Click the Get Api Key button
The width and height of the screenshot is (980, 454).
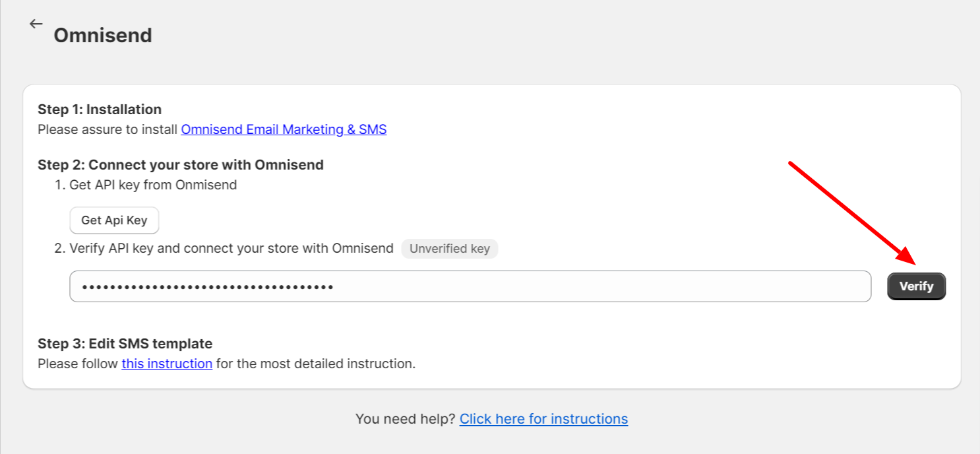(114, 220)
